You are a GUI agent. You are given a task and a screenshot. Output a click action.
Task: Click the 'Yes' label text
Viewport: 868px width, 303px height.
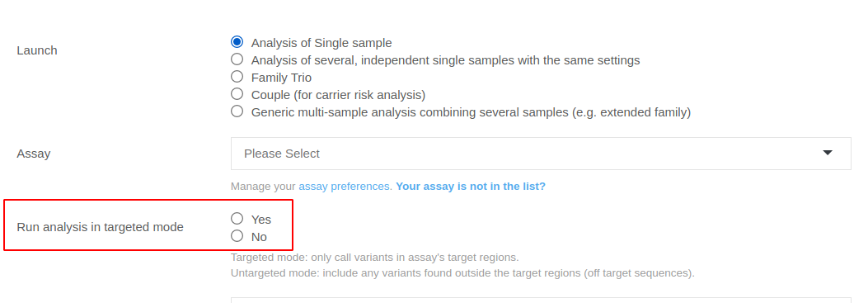pyautogui.click(x=261, y=220)
